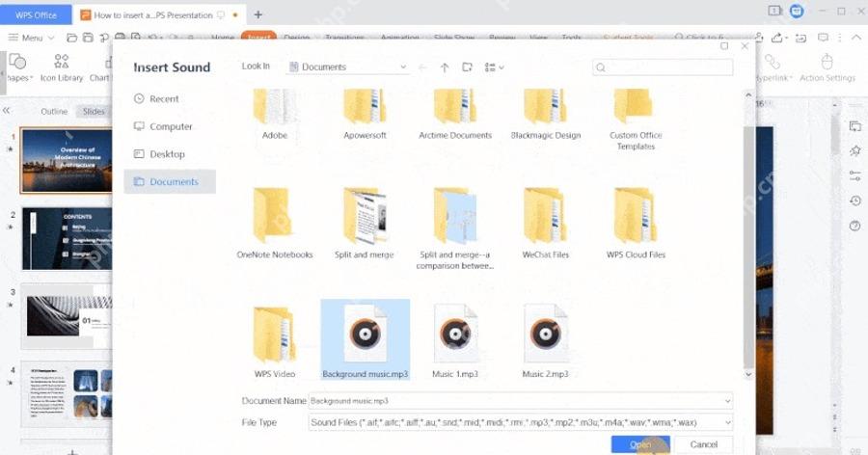Go up one folder level
The width and height of the screenshot is (868, 455).
click(x=445, y=67)
